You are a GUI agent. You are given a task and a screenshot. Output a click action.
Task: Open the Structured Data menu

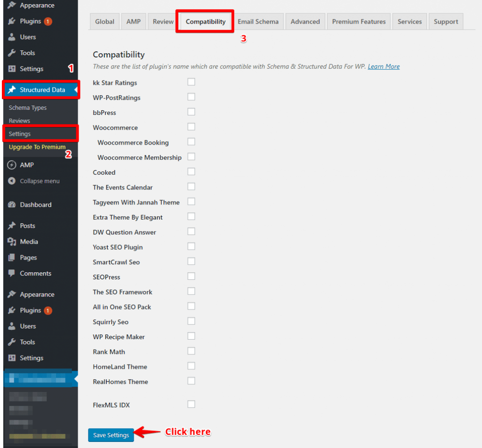coord(40,90)
